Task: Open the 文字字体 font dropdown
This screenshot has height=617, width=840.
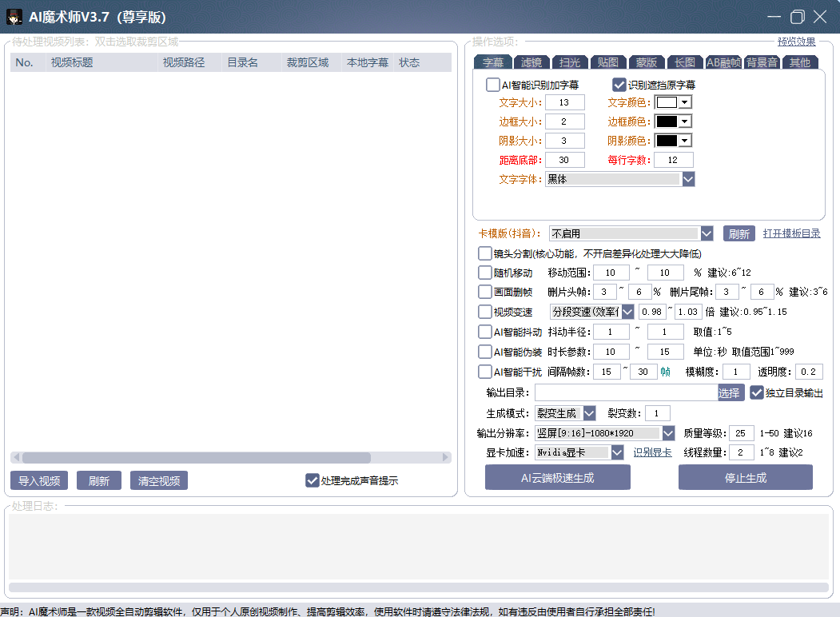Action: click(687, 178)
